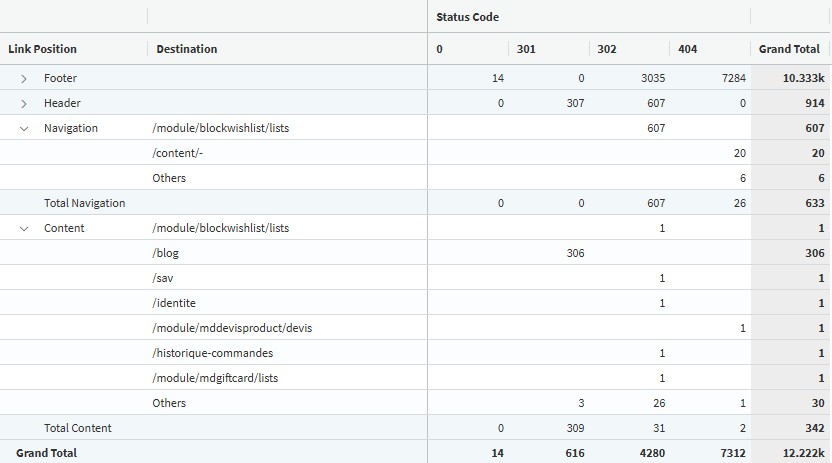This screenshot has height=463, width=832.
Task: Click the Total Navigation row label
Action: [x=84, y=203]
